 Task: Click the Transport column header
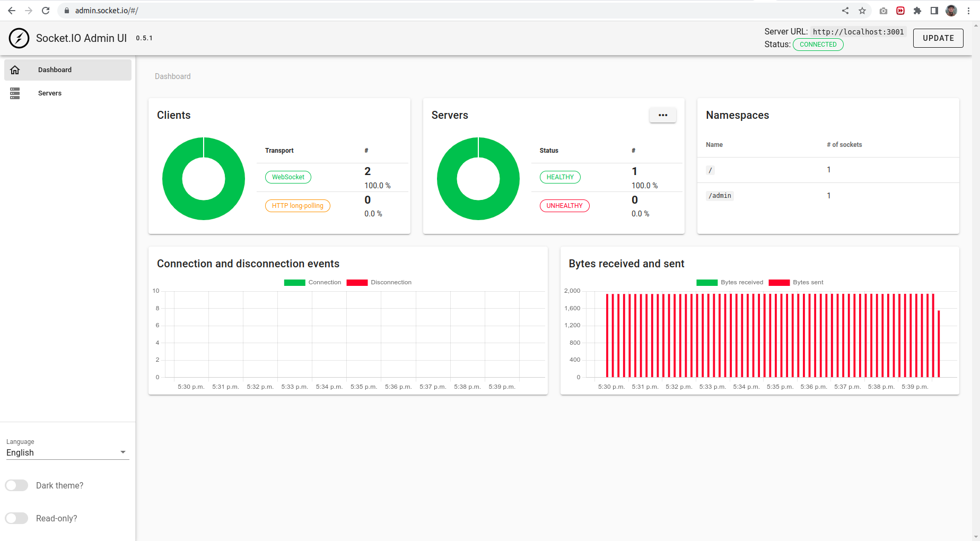(x=279, y=151)
